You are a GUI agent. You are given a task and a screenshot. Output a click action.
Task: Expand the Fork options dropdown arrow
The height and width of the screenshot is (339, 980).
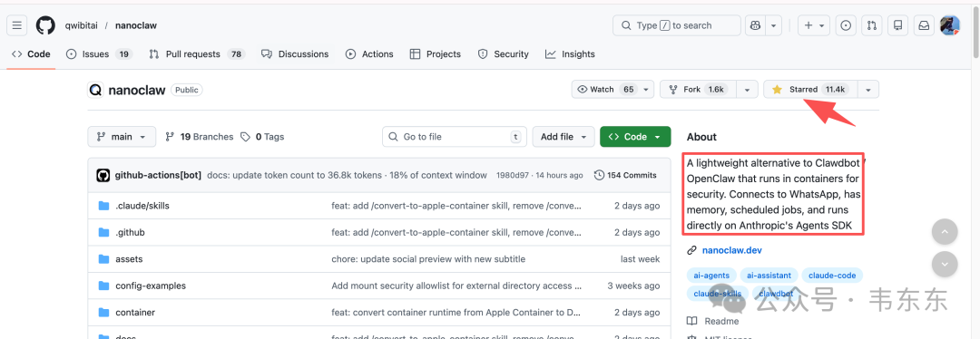click(747, 89)
